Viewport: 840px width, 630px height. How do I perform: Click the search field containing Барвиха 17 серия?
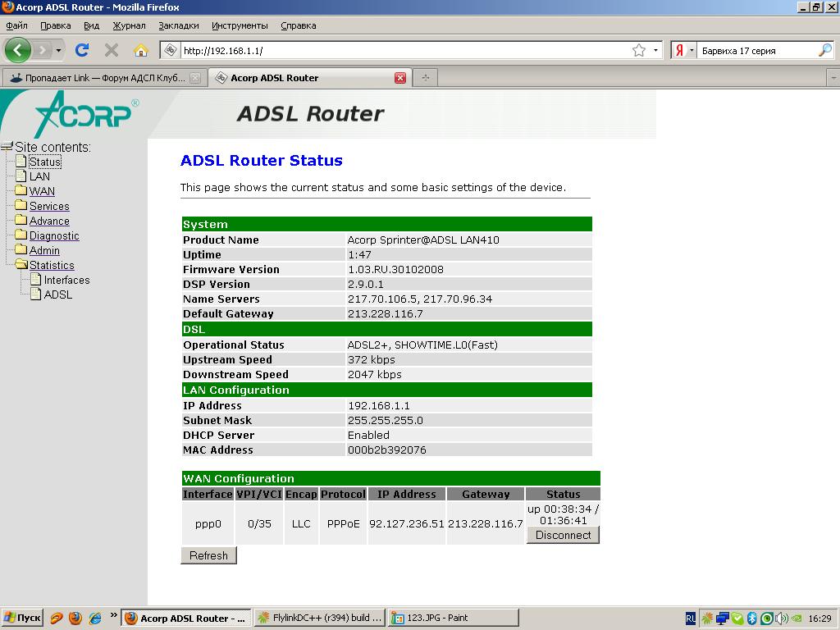click(757, 51)
